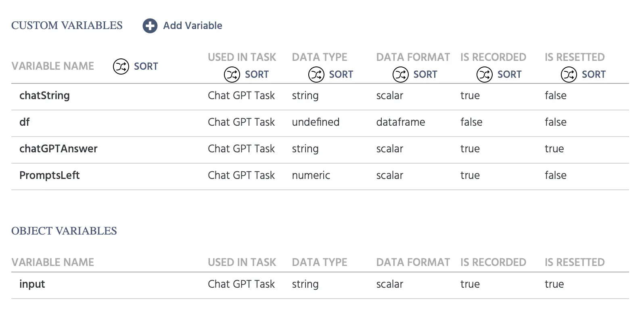
Task: Click scalar format in input row
Action: (x=390, y=284)
